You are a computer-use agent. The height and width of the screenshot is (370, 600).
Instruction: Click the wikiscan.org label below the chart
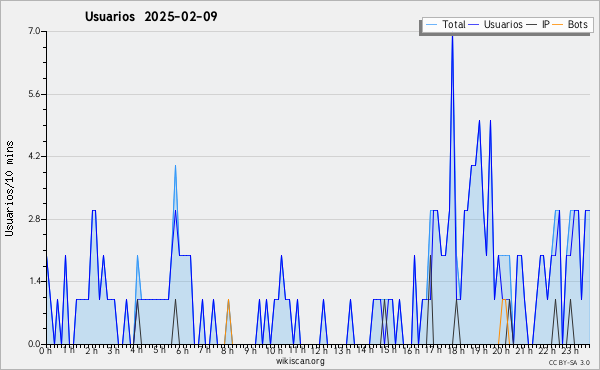tap(300, 361)
